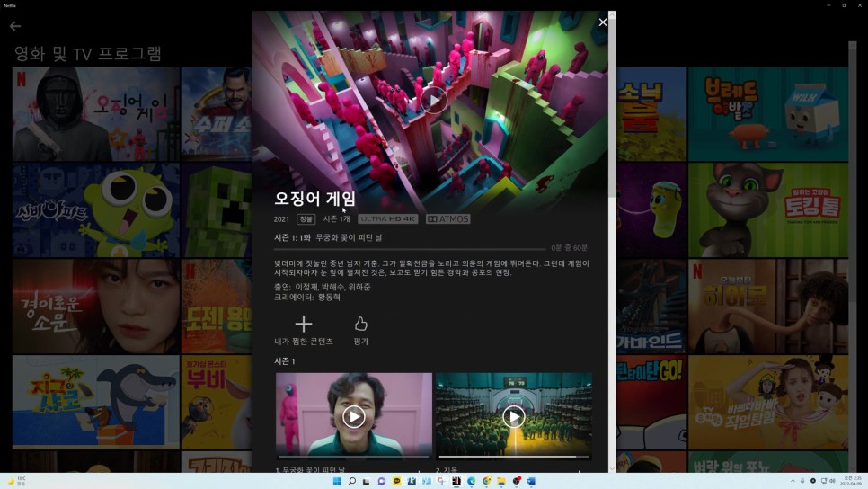Screen dimensions: 868x489
Task: Open the clock showing 2022-04-09
Action: tap(851, 481)
